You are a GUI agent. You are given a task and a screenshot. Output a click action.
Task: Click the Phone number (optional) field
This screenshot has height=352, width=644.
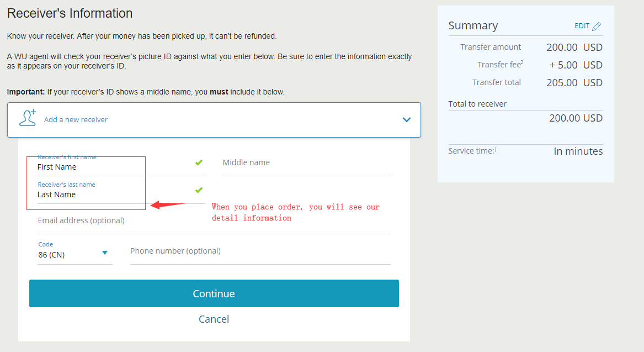point(260,253)
